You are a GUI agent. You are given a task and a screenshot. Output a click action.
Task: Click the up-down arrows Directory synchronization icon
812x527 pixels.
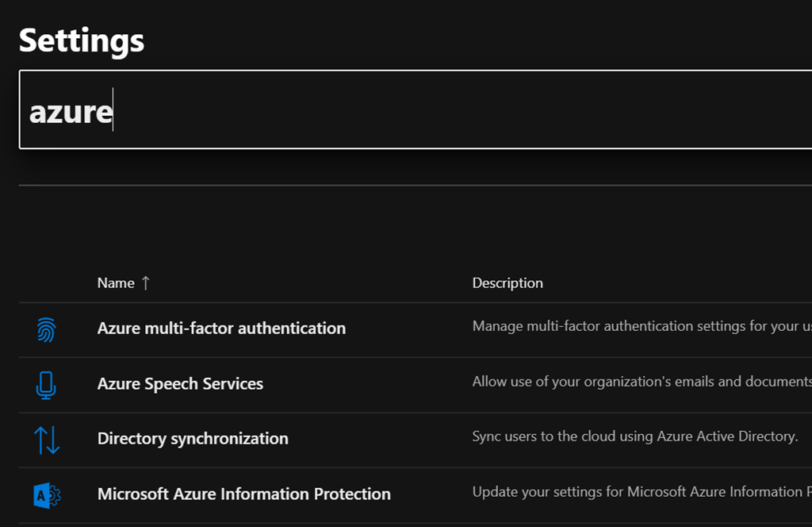pyautogui.click(x=47, y=440)
